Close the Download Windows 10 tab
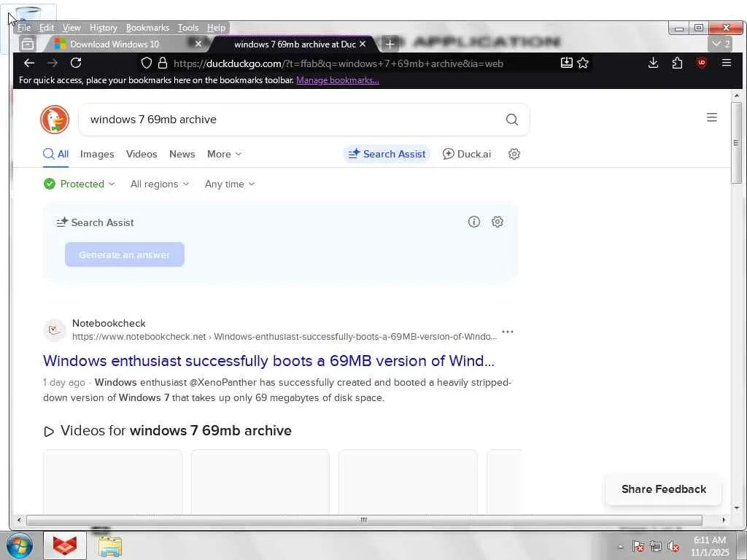The width and height of the screenshot is (747, 560). 198,44
